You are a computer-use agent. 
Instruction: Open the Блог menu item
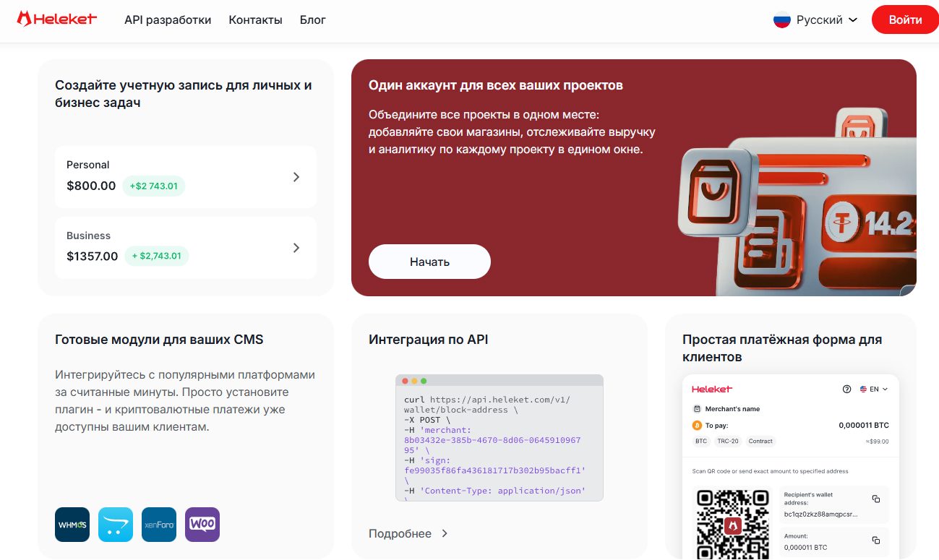coord(312,20)
